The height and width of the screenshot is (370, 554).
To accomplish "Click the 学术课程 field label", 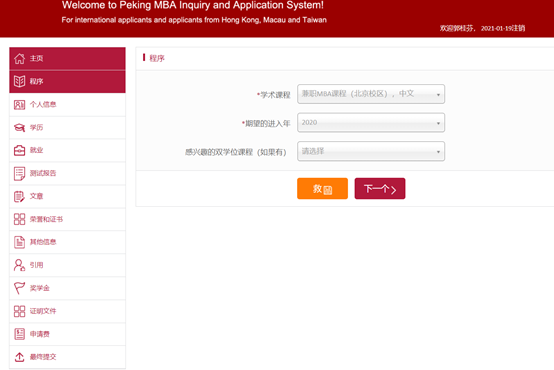I will point(275,95).
